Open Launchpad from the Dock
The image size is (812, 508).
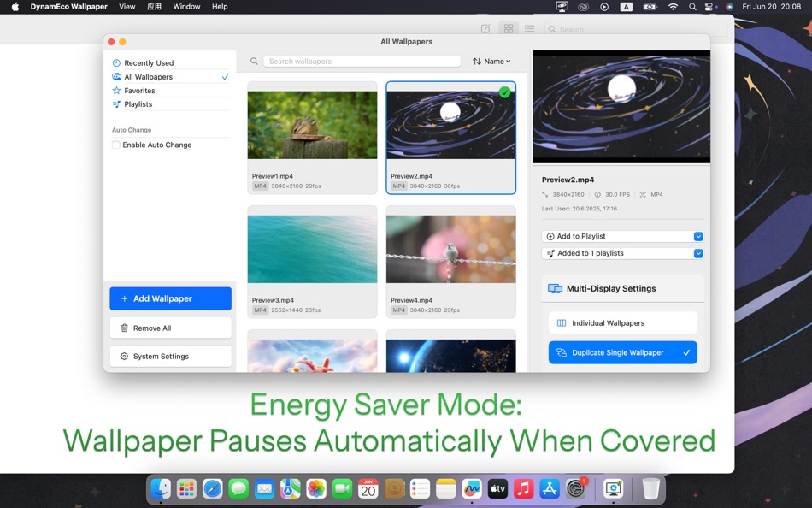click(186, 488)
